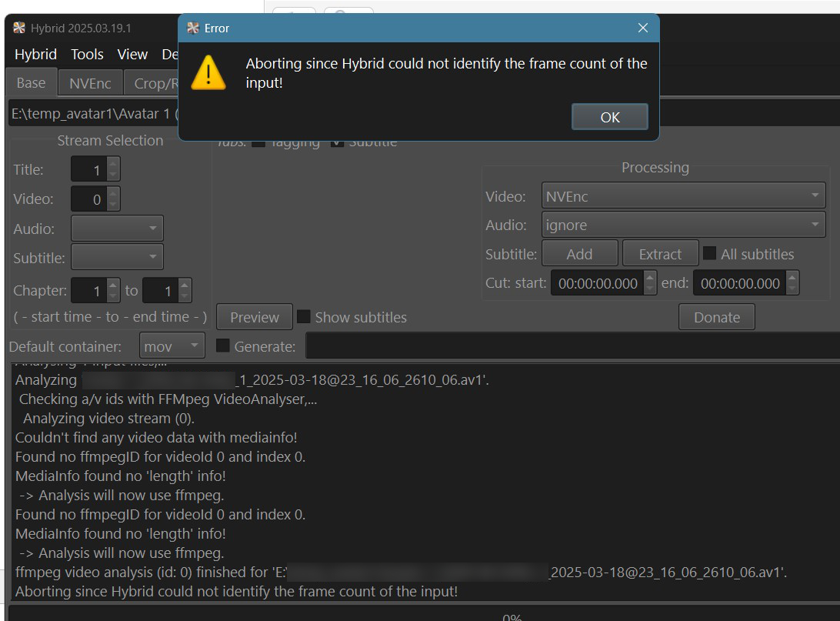The width and height of the screenshot is (840, 621).
Task: Click final log line 'Aborting since Hybrid could not identify'
Action: coord(236,592)
